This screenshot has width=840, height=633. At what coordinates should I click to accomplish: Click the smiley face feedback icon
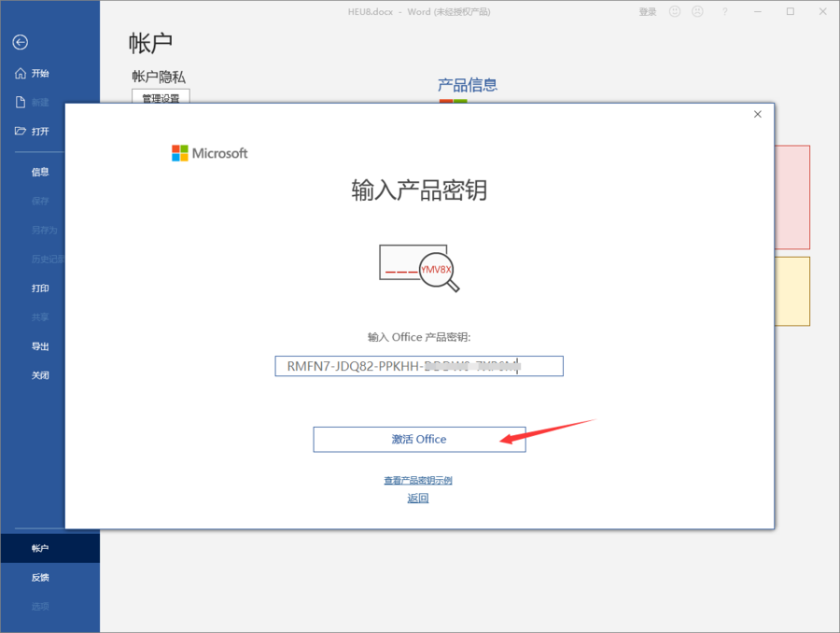tap(675, 11)
